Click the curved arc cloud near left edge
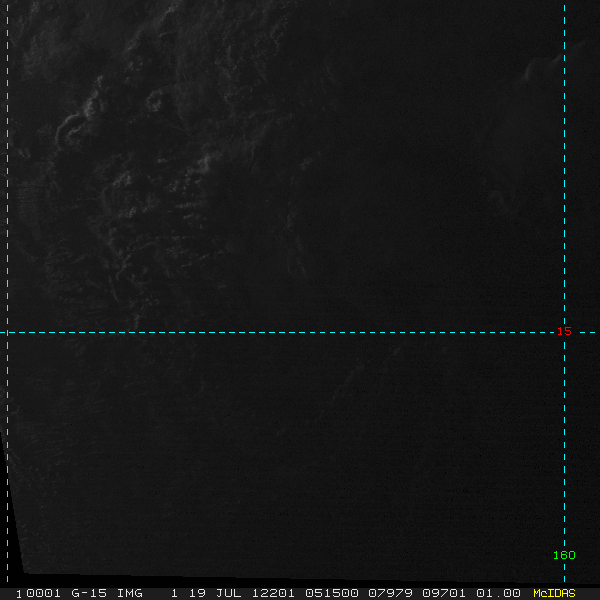 [x=69, y=130]
